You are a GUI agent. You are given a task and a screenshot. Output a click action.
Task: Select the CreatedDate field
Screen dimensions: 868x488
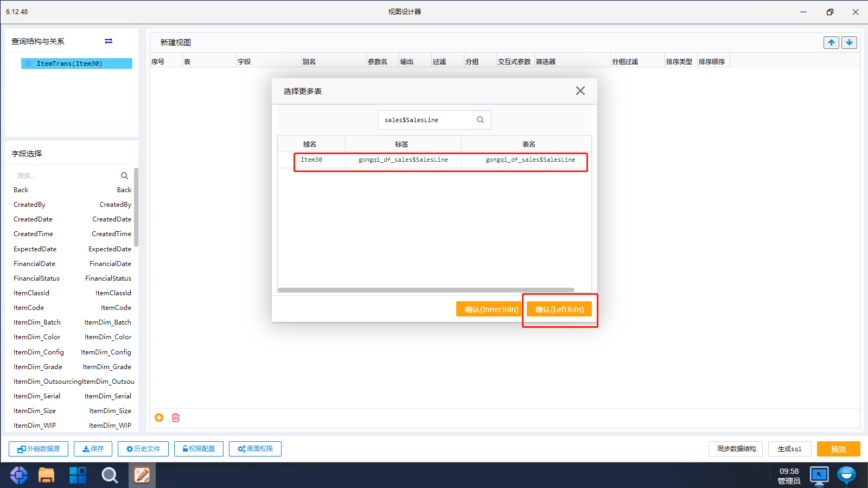pyautogui.click(x=72, y=219)
